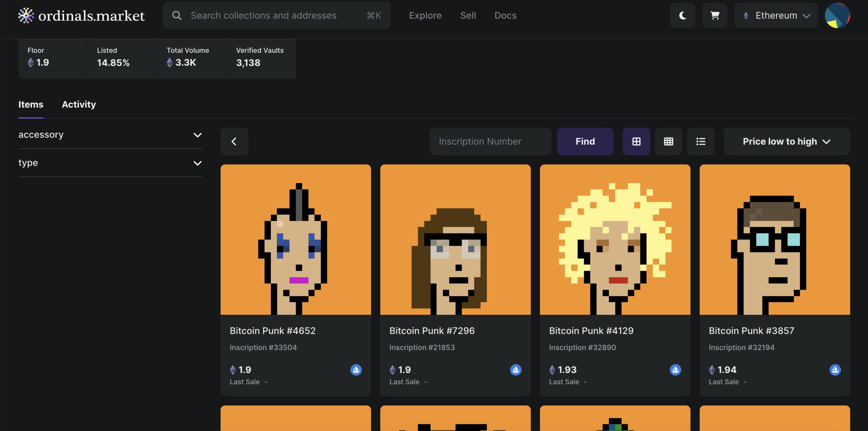
Task: Open Bitcoin Punk #4652 image
Action: (296, 240)
